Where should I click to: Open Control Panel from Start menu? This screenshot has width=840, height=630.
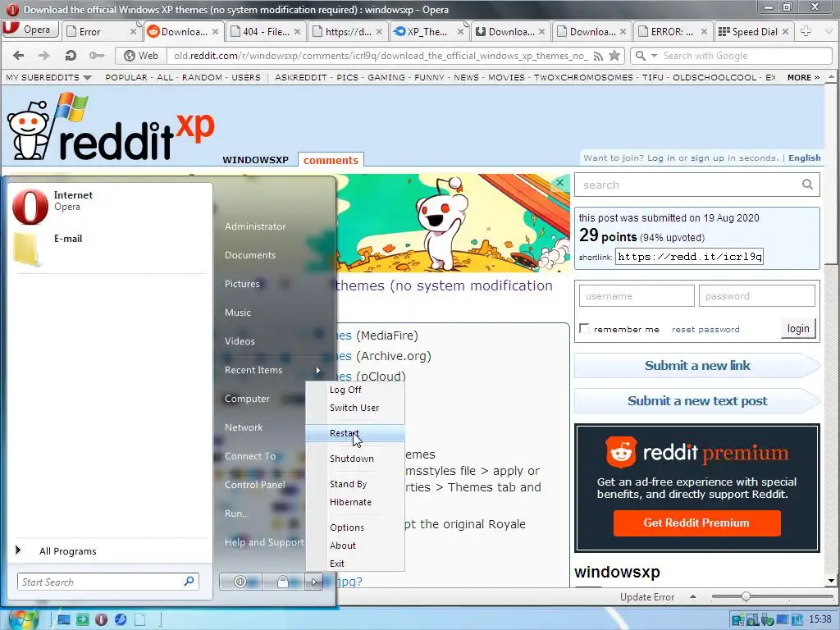point(254,484)
